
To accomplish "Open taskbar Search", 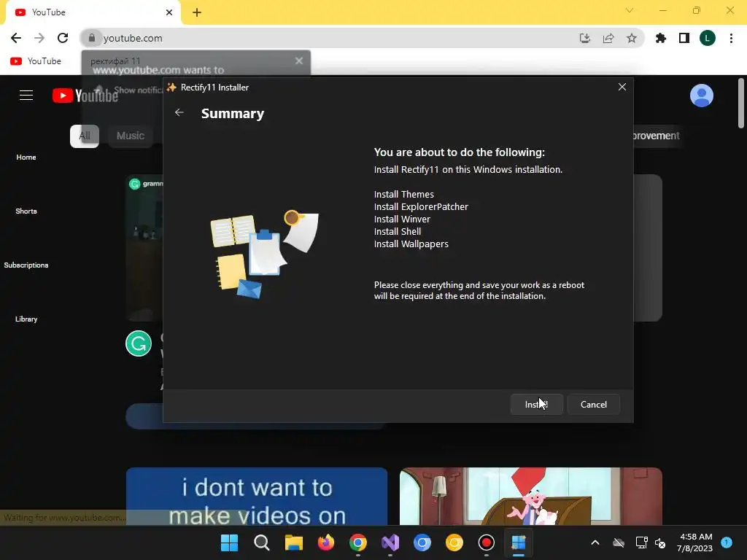I will (x=262, y=542).
